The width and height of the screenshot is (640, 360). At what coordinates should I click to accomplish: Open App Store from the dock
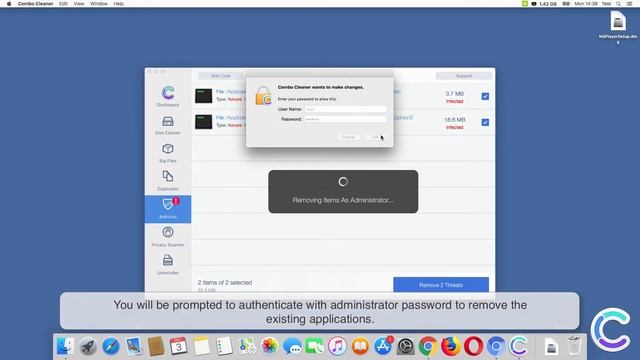pos(383,346)
